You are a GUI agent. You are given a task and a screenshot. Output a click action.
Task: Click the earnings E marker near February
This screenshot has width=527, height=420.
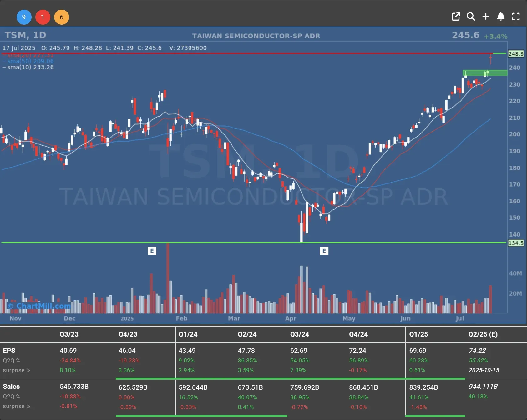click(x=152, y=251)
